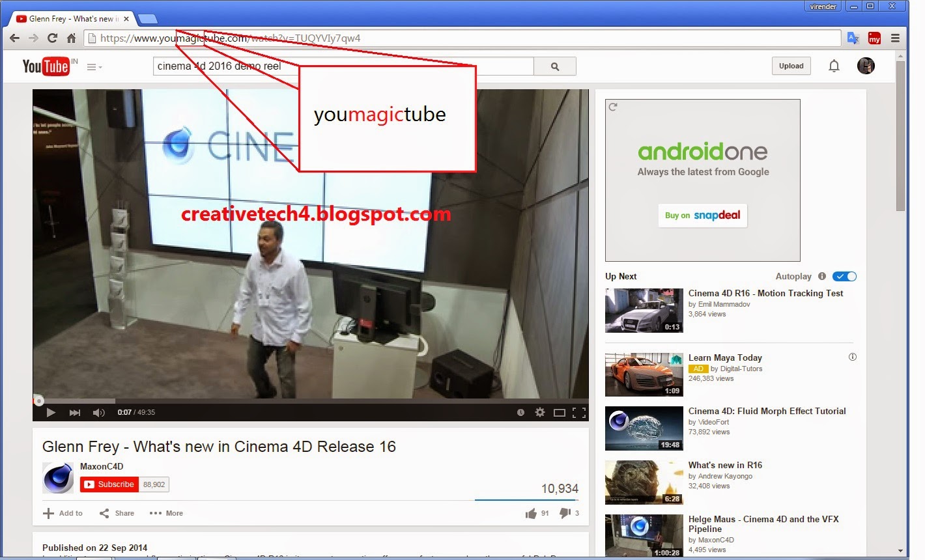
Task: Click the Published on 22 Sep 2014 text
Action: click(x=94, y=548)
